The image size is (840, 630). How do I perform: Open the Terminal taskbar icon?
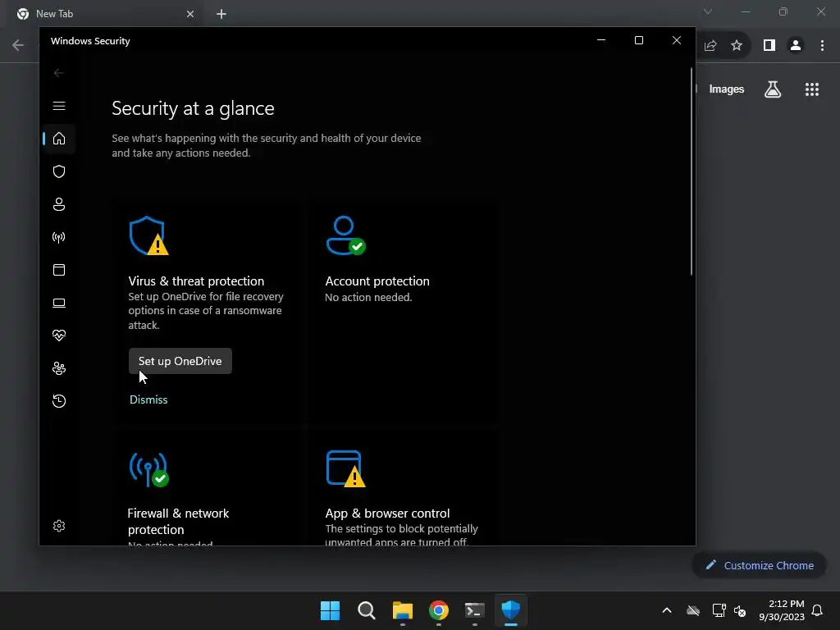[x=475, y=610]
